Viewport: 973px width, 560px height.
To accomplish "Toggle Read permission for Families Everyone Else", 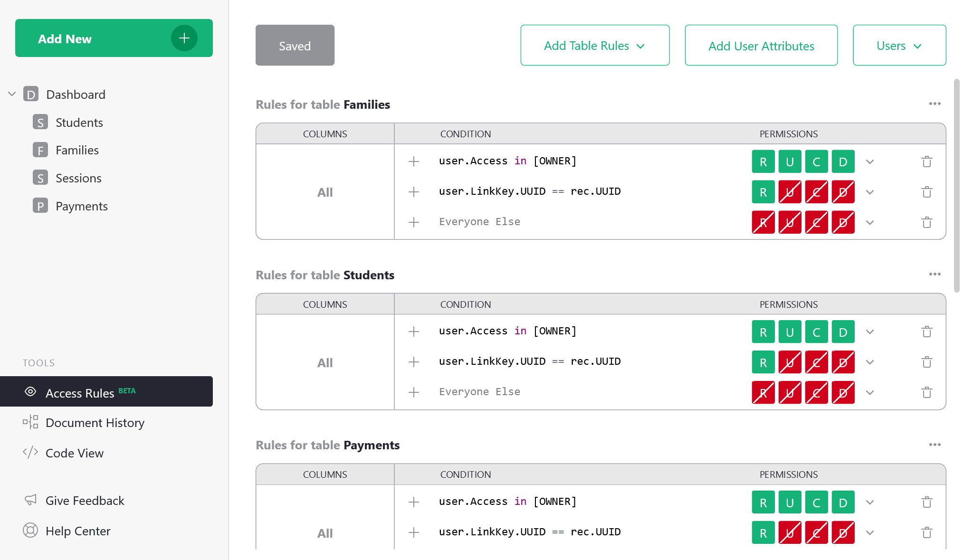I will tap(763, 222).
